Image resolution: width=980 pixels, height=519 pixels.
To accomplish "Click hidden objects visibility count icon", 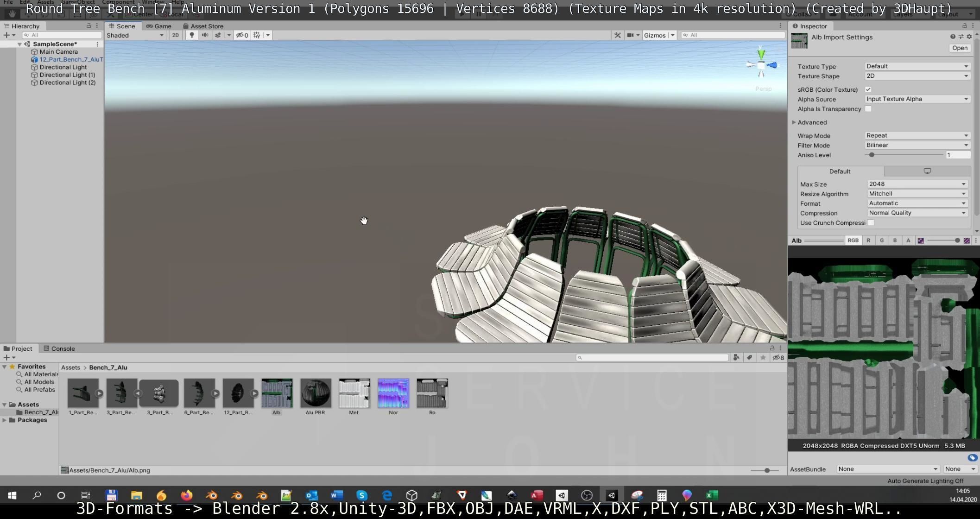I will 242,35.
